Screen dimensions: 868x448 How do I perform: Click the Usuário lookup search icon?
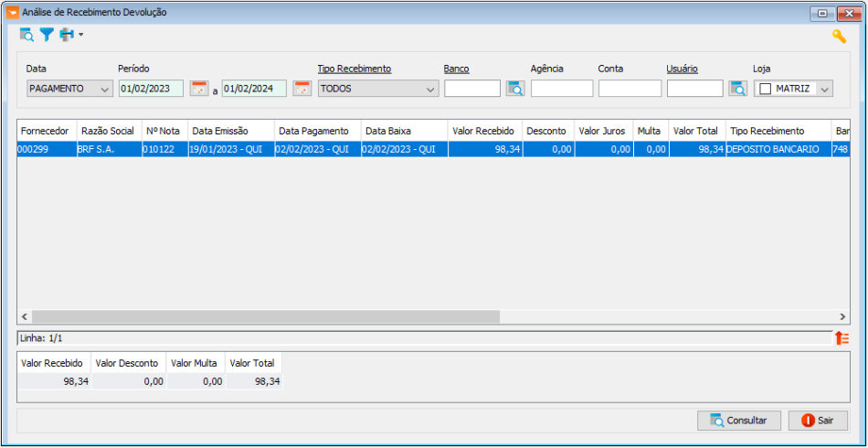coord(737,89)
